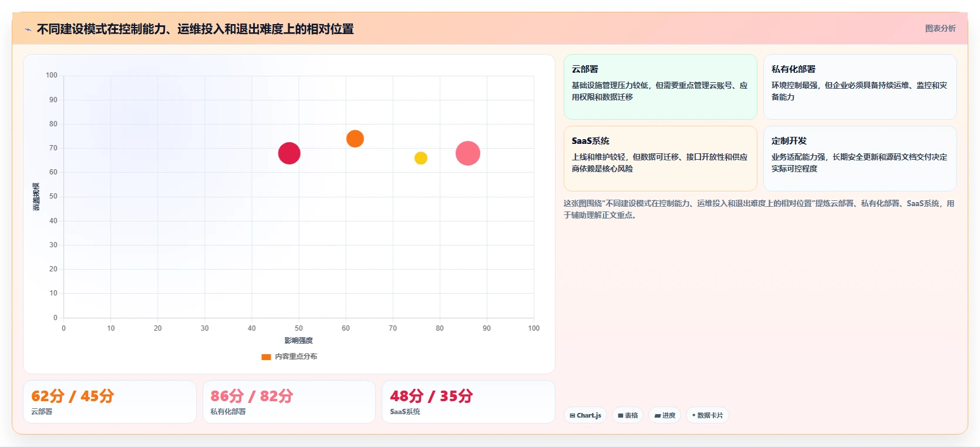
Task: Click the 基础设施管理压力较低 description text
Action: point(659,91)
